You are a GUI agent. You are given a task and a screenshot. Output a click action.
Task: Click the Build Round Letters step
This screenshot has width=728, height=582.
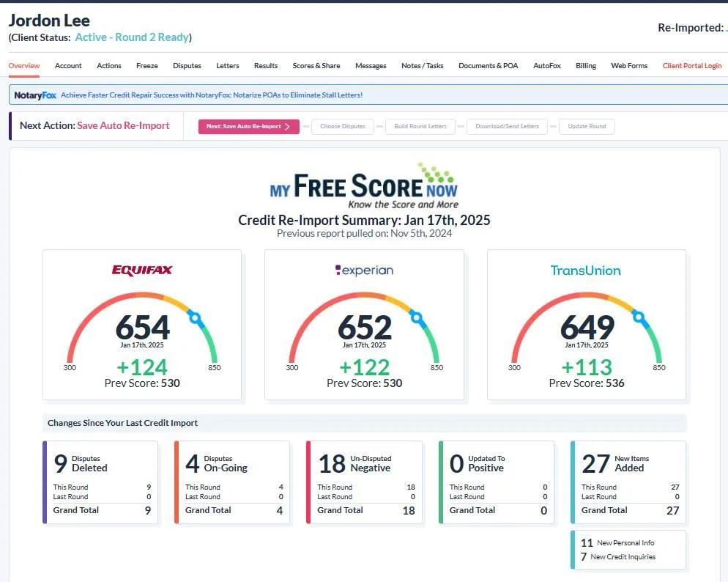point(420,126)
